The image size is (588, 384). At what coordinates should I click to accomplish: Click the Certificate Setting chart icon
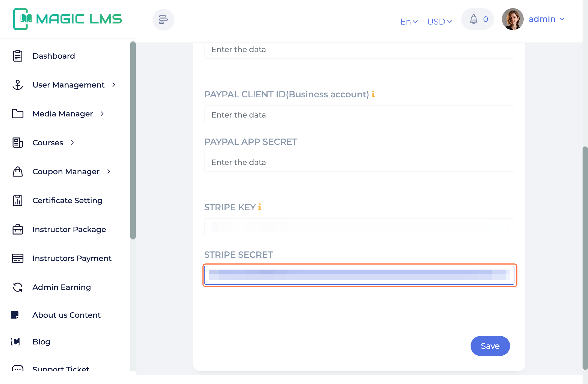click(x=18, y=200)
